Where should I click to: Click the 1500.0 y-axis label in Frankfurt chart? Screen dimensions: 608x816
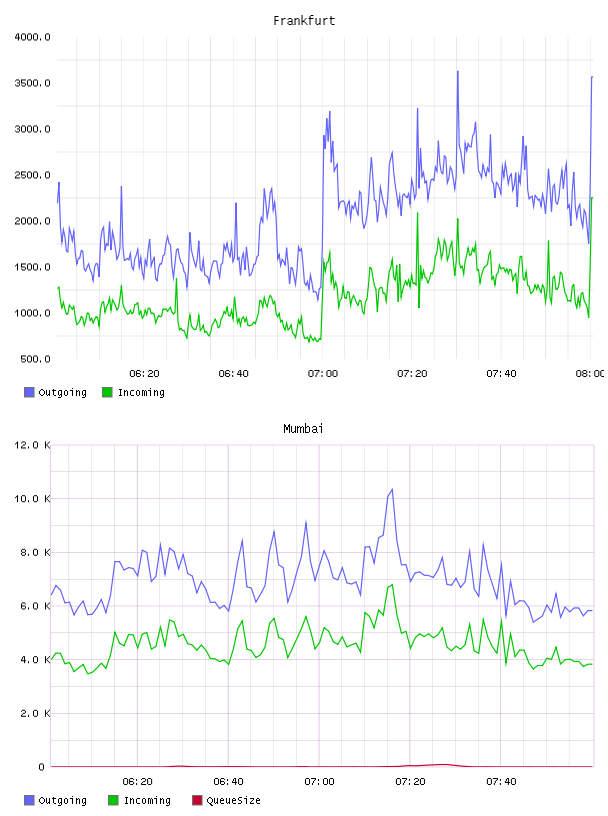pyautogui.click(x=32, y=267)
